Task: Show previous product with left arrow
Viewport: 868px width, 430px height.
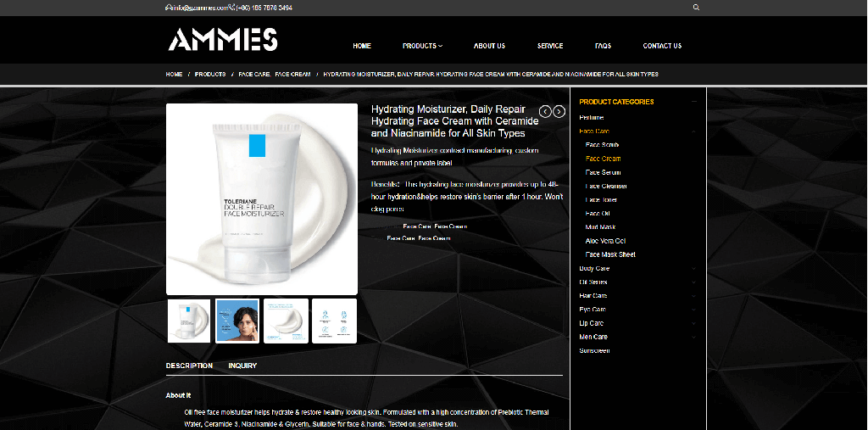Action: click(x=545, y=111)
